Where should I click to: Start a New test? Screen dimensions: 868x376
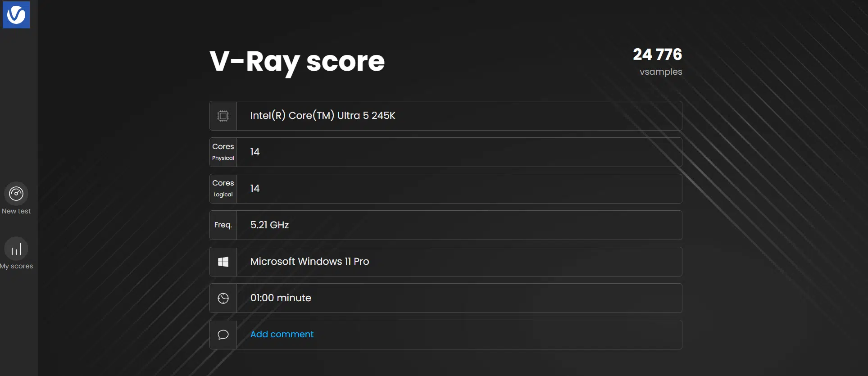[16, 194]
